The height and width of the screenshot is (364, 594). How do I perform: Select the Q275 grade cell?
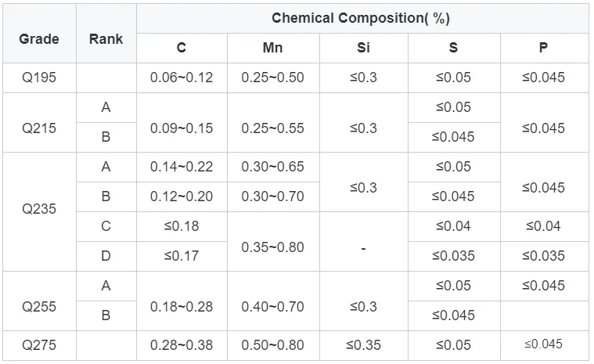[x=38, y=344]
